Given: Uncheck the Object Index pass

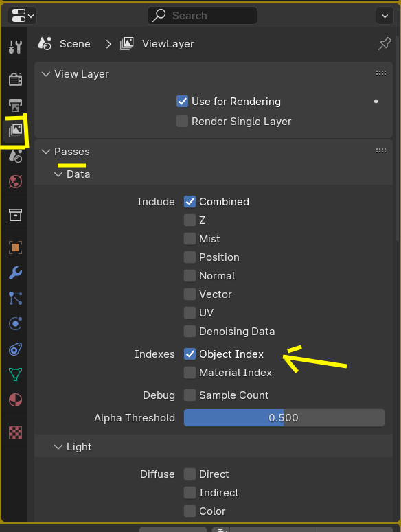Looking at the screenshot, I should [x=190, y=354].
